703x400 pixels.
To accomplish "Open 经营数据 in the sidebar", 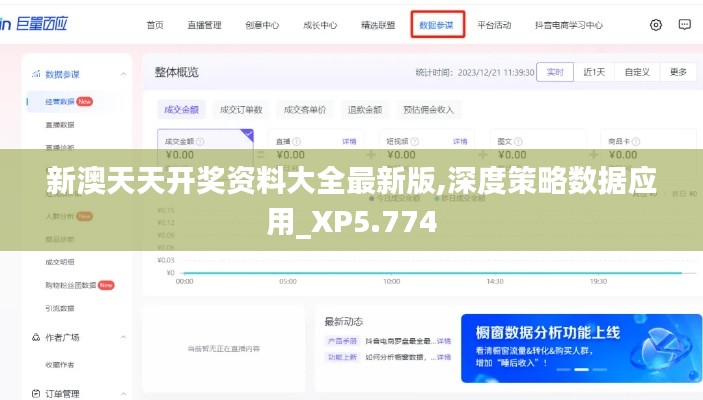I will [x=60, y=102].
